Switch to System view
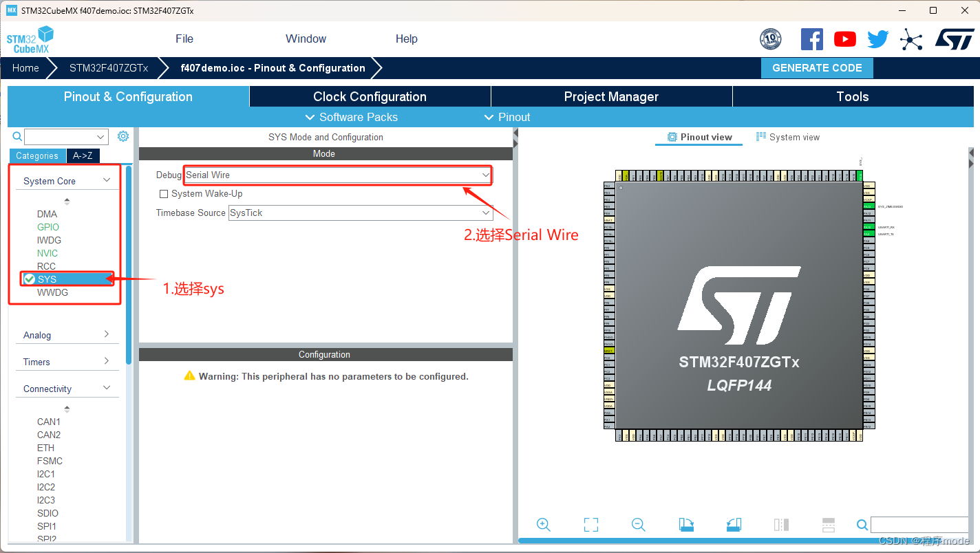 click(x=788, y=137)
